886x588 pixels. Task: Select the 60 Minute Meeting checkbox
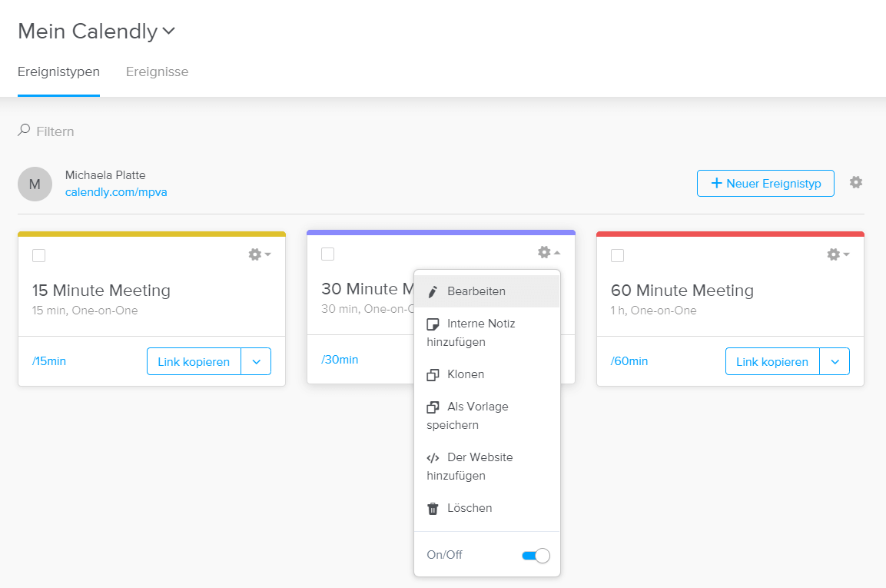pyautogui.click(x=618, y=255)
